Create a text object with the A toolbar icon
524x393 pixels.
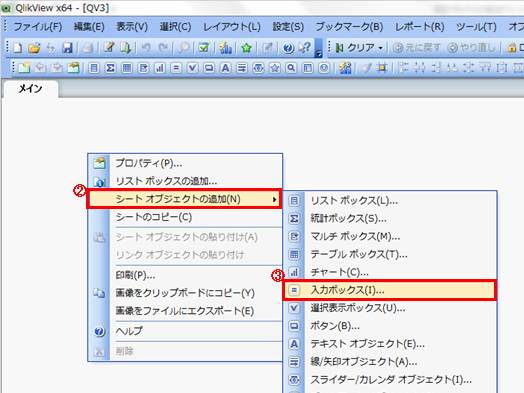pyautogui.click(x=226, y=68)
